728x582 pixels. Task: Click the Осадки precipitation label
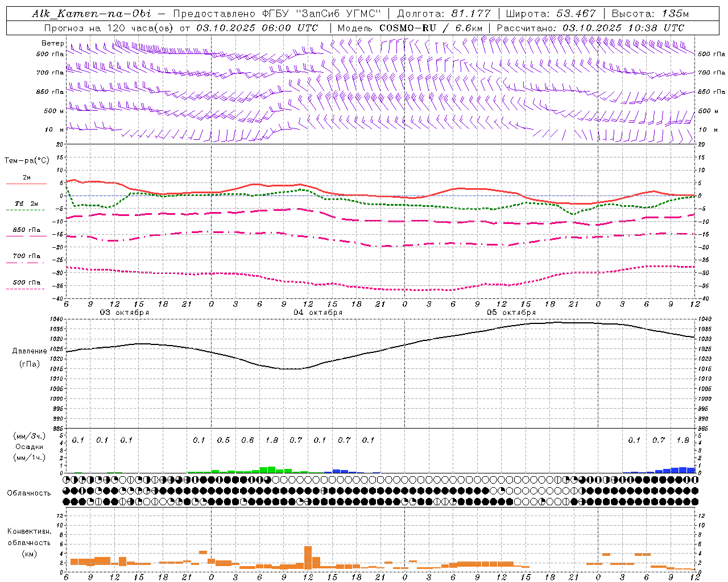coord(30,447)
